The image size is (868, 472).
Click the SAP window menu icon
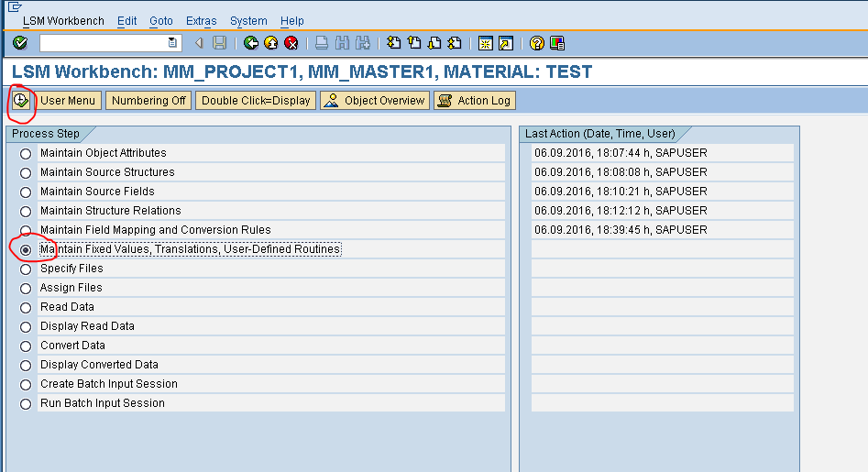click(15, 6)
